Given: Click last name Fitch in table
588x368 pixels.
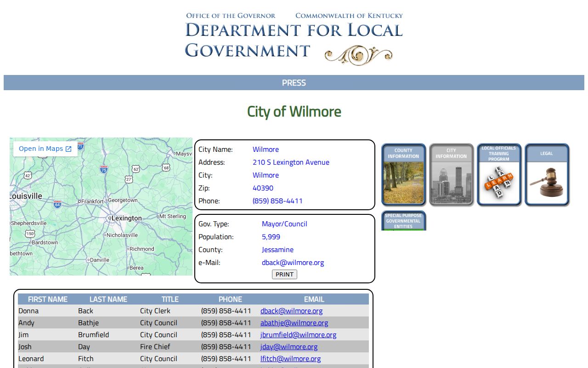Looking at the screenshot, I should click(85, 359).
